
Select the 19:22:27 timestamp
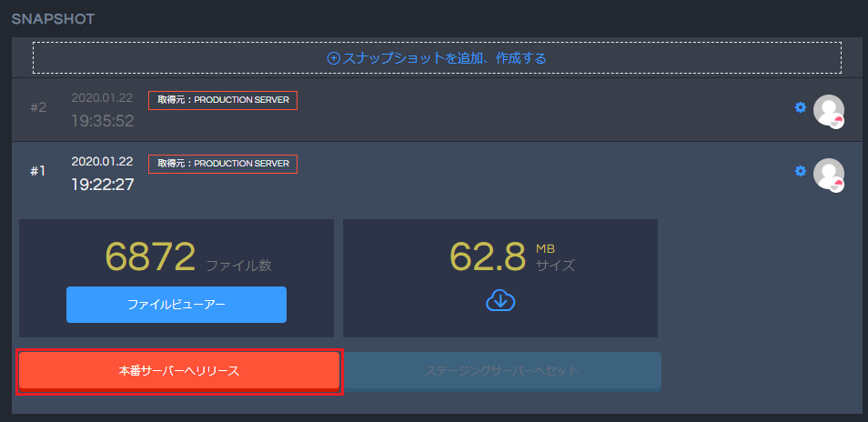pyautogui.click(x=103, y=185)
